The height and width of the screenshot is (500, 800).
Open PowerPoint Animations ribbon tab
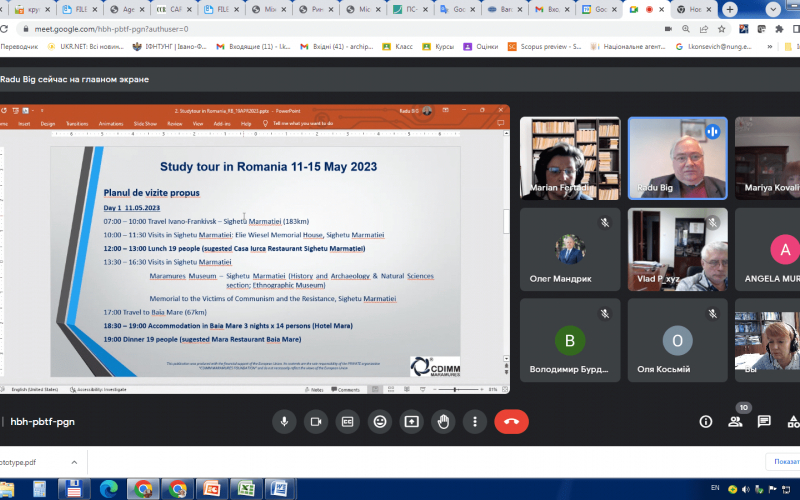[x=111, y=123]
